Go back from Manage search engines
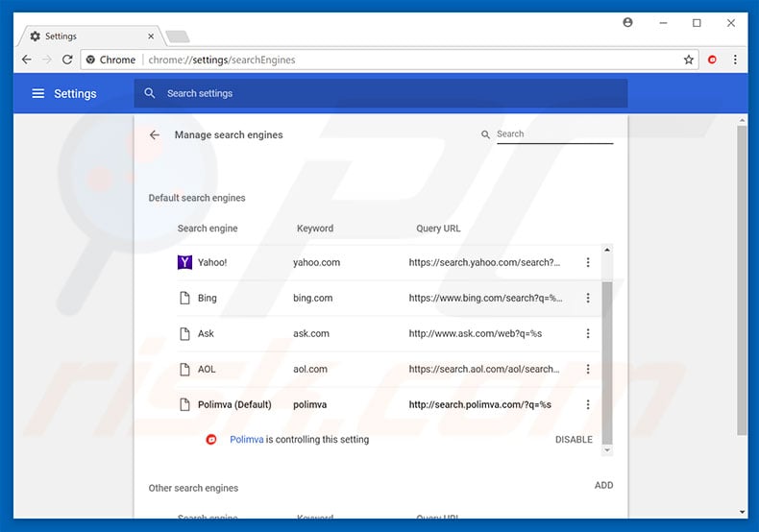This screenshot has height=532, width=759. point(155,135)
